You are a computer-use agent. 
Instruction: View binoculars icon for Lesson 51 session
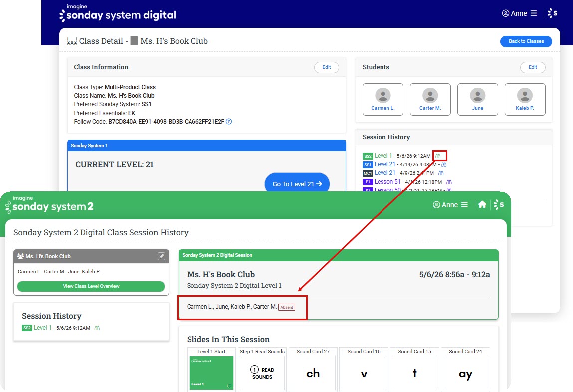click(449, 182)
